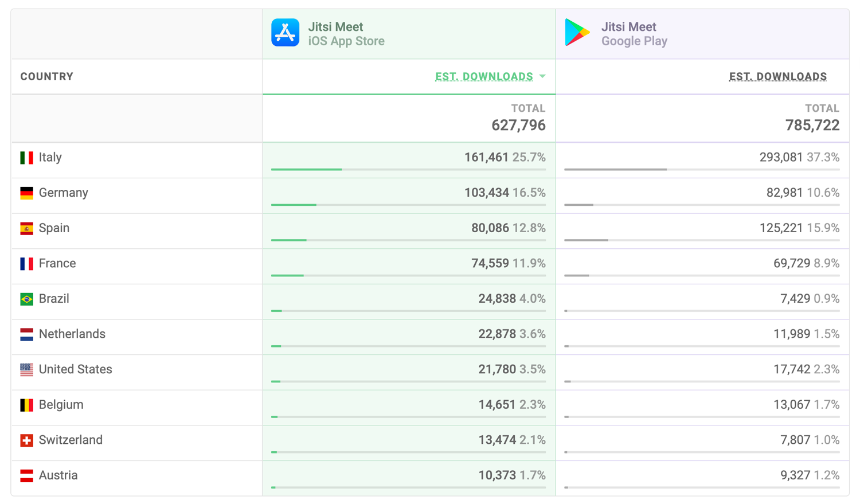The width and height of the screenshot is (860, 504).
Task: Click United States iOS value 21,780
Action: 497,369
